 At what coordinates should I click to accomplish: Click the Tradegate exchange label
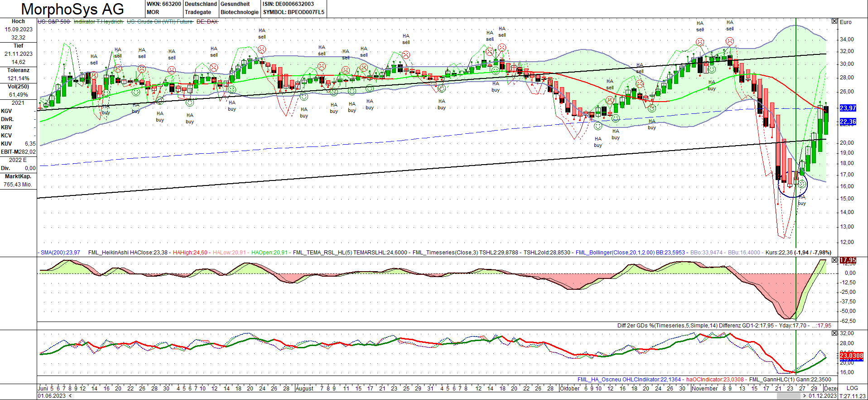coord(198,12)
